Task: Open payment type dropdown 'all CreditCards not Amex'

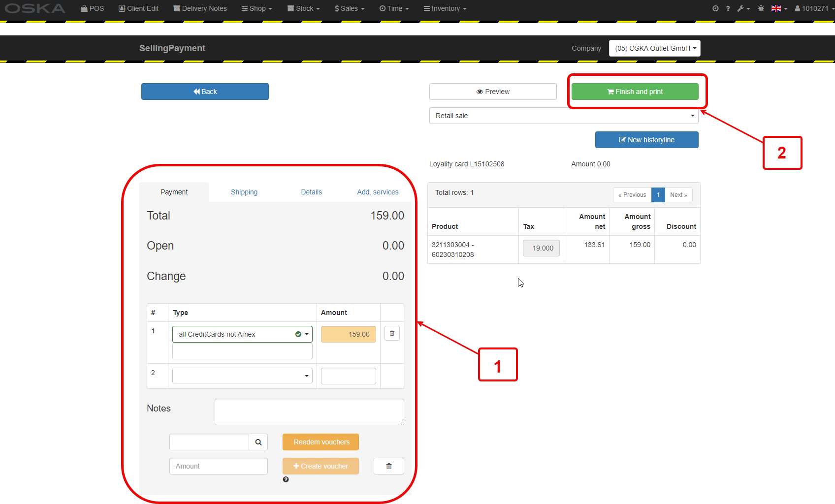Action: tap(242, 334)
